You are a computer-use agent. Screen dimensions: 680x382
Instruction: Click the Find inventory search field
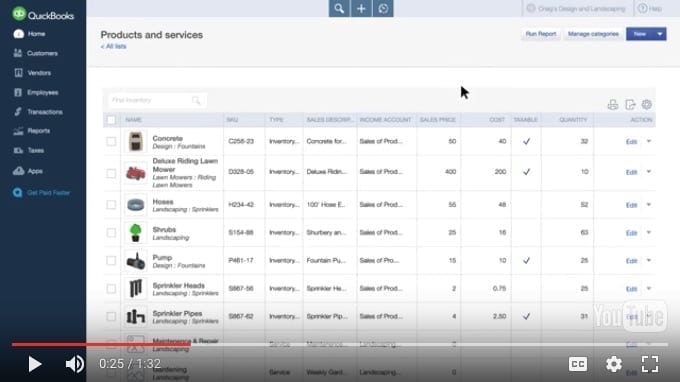click(157, 100)
